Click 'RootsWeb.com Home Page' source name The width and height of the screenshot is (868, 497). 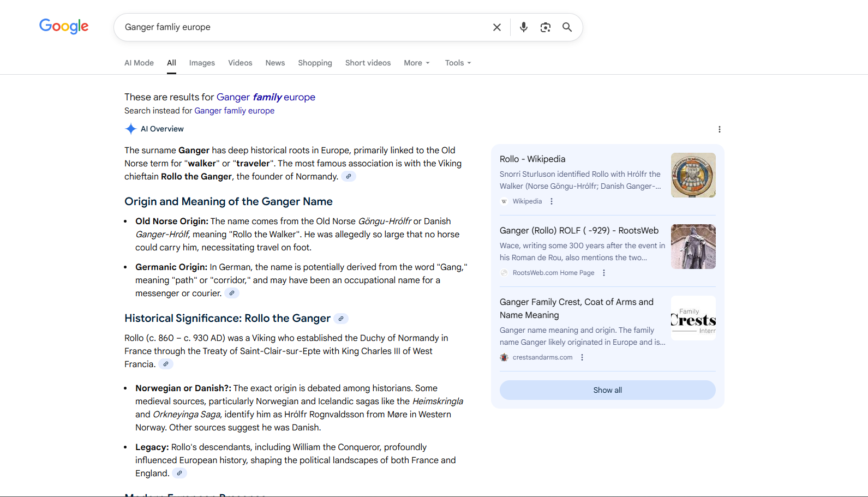[554, 273]
